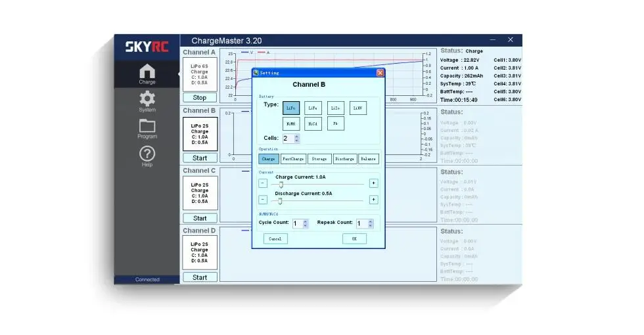Start charging on Channel D
This screenshot has width=644, height=335.
point(200,277)
